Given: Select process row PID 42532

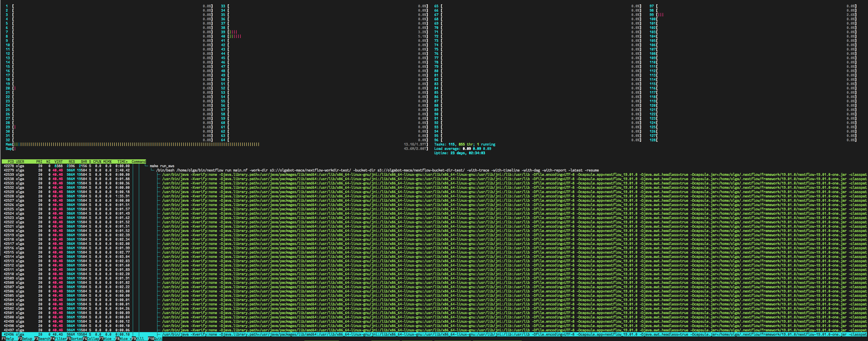Looking at the screenshot, I should coord(434,188).
